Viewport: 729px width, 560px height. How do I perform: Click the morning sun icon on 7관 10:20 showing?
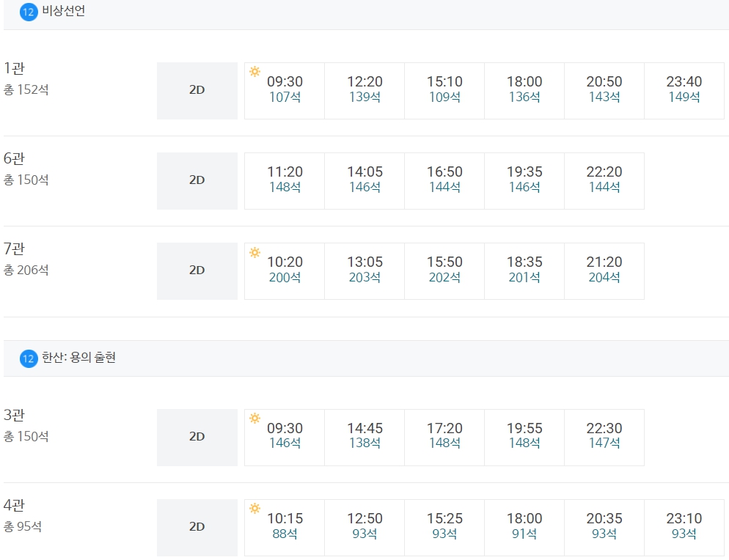(254, 252)
